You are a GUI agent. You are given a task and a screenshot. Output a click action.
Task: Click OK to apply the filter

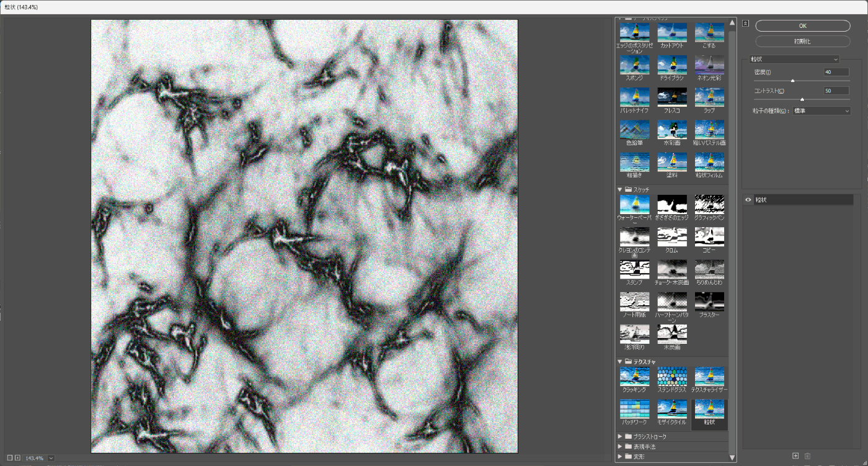[x=802, y=26]
